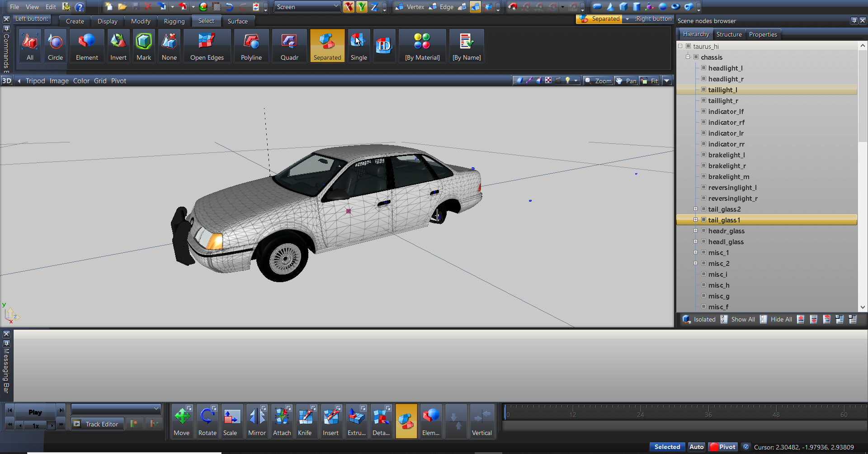Screen dimensions: 868x454
Task: Select the Mirror tool
Action: 257,421
